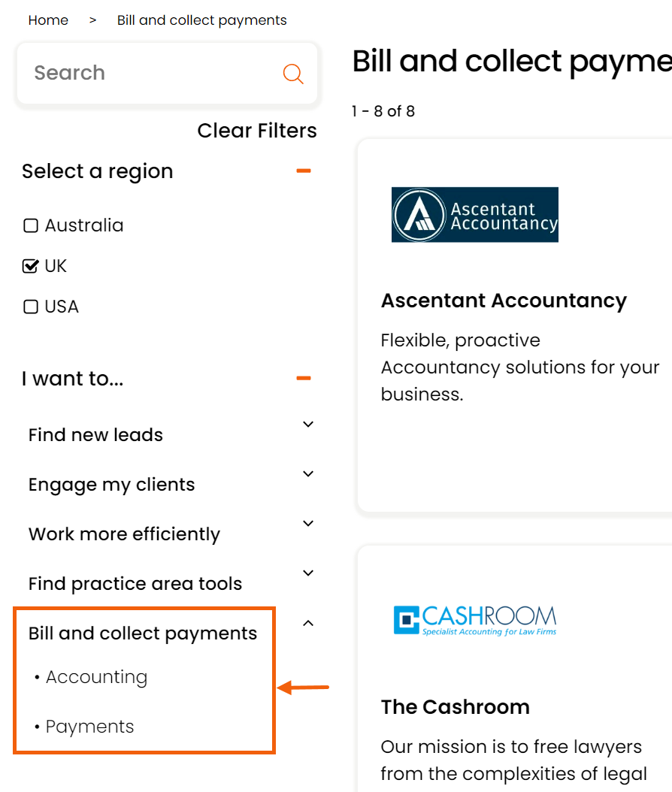Open the Cashroom logo image
This screenshot has height=792, width=672.
point(475,620)
